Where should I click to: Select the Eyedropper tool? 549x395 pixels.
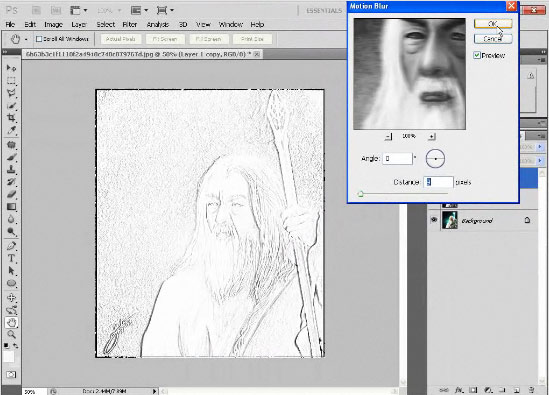[x=11, y=130]
